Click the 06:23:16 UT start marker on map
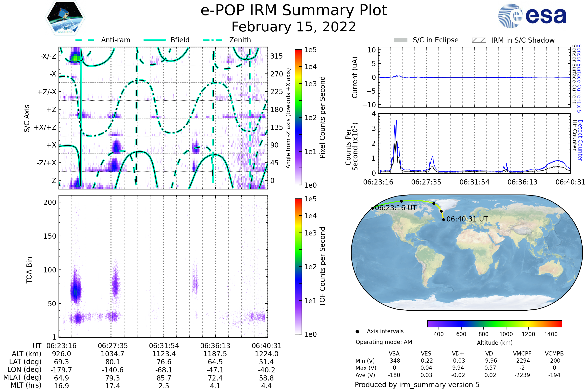The height and width of the screenshot is (392, 588). [372, 208]
